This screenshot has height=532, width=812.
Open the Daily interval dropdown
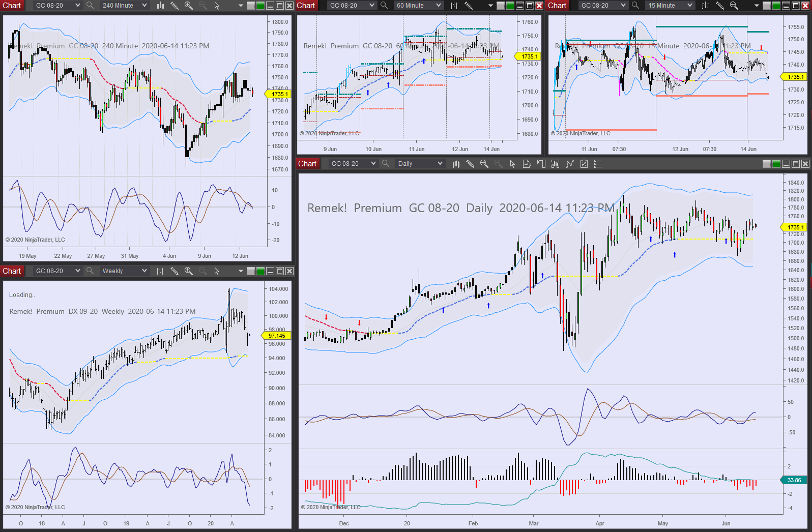point(420,164)
